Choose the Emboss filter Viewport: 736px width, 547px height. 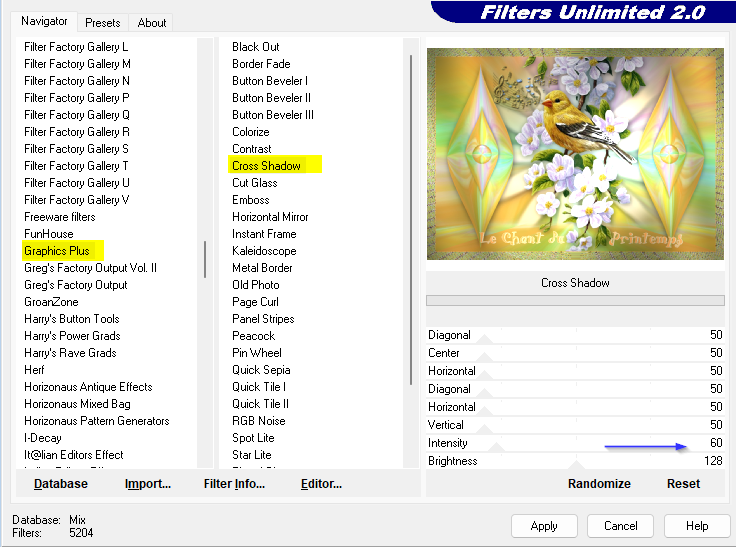click(251, 200)
